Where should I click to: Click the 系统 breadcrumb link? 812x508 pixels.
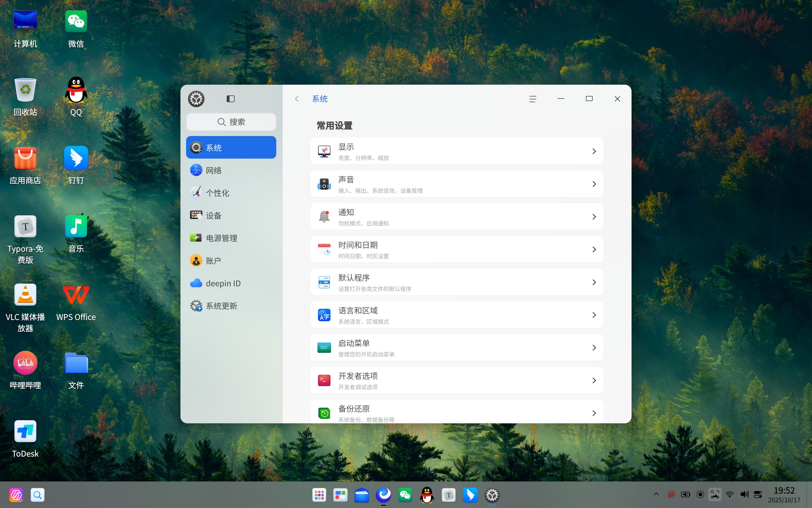[x=320, y=99]
